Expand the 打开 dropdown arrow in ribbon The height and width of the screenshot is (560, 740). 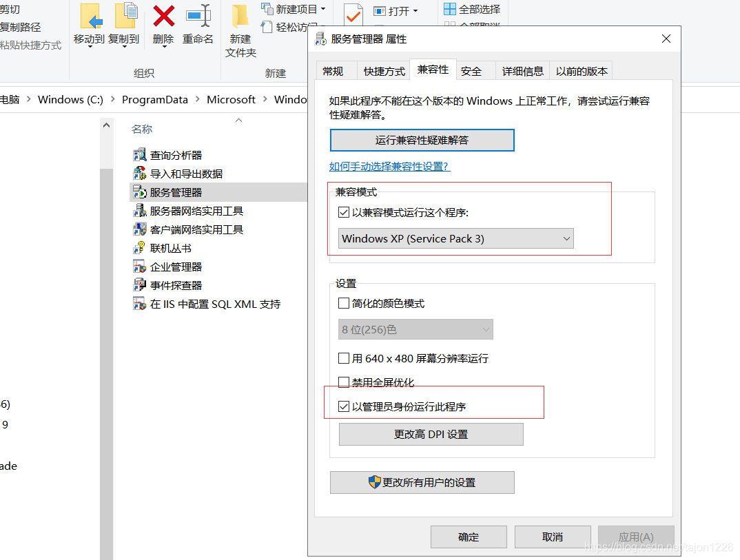click(x=415, y=11)
